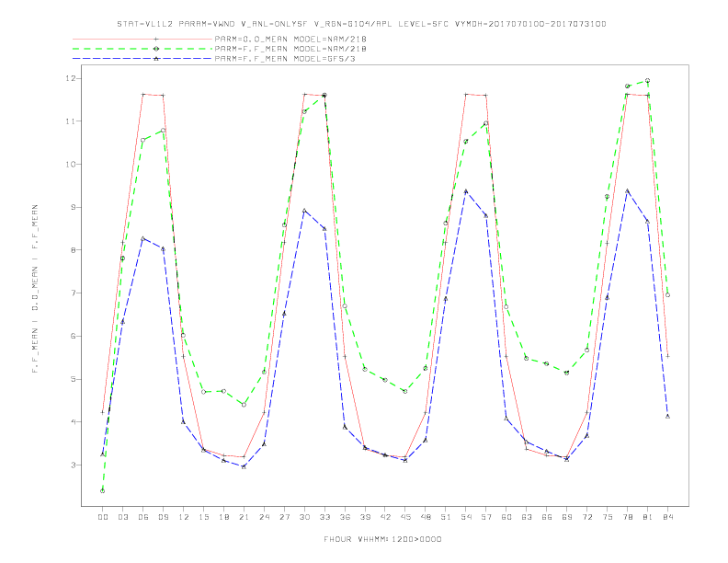Click y-axis tick label 9
This screenshot has height=563, width=728.
(72, 207)
